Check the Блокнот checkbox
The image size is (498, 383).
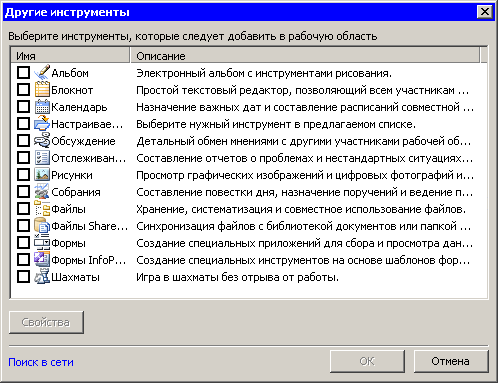point(23,89)
